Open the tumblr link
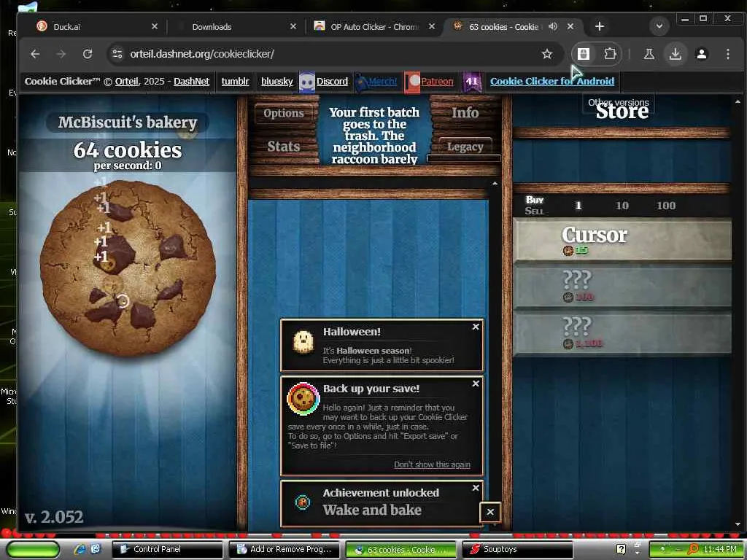Image resolution: width=747 pixels, height=560 pixels. tap(236, 82)
